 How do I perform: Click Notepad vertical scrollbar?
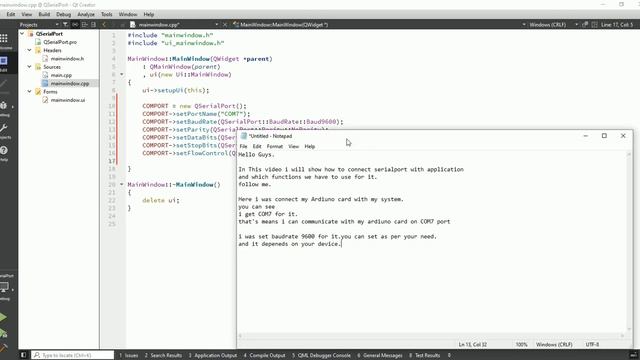629,242
